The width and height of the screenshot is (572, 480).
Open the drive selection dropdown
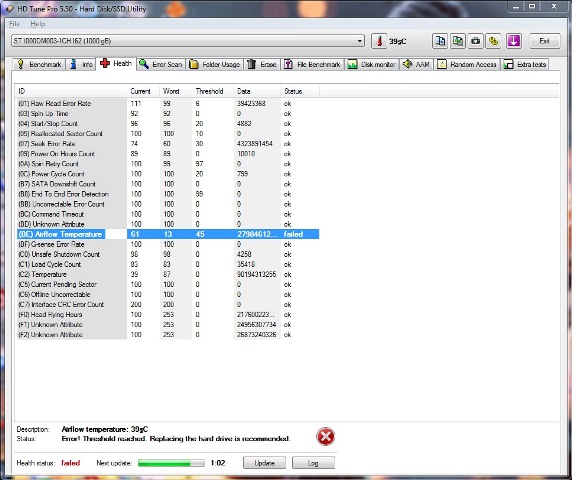click(188, 41)
